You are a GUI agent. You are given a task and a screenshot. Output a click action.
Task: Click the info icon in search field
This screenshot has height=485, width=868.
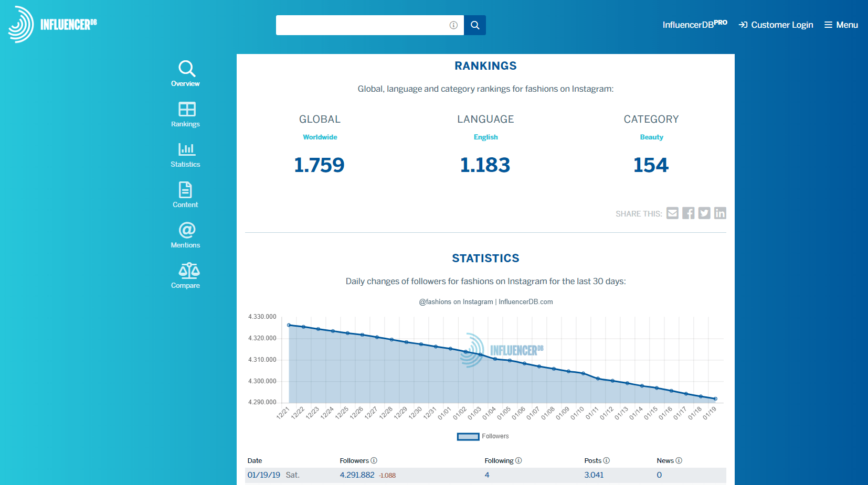coord(453,25)
